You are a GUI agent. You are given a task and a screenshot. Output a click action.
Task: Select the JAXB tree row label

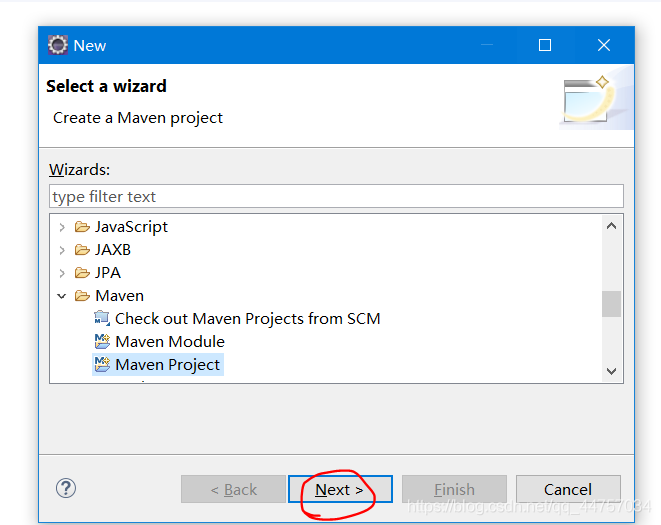point(113,250)
